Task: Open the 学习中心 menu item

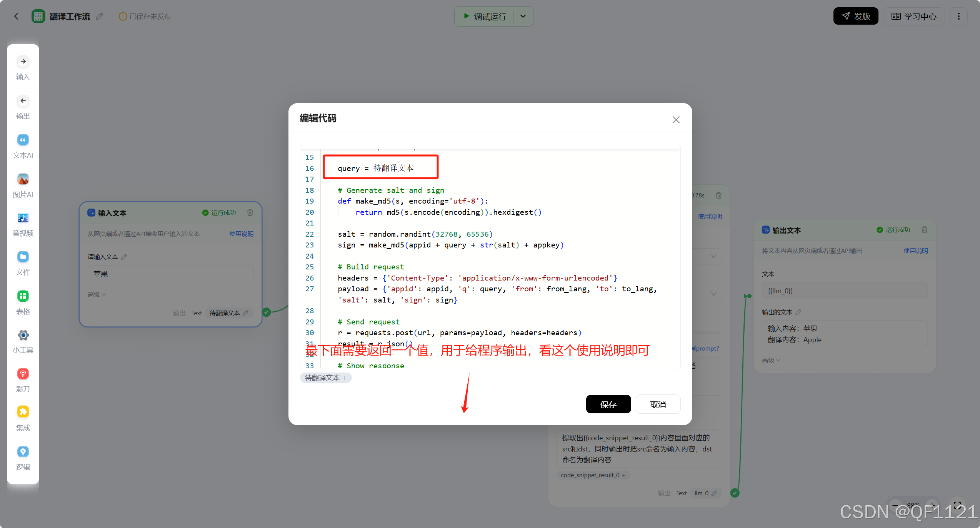Action: click(914, 16)
